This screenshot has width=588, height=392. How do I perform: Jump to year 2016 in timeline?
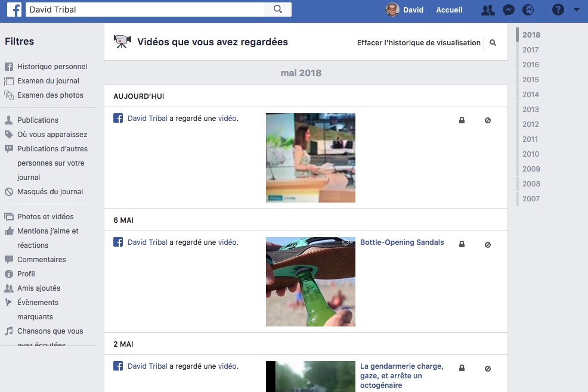pos(531,65)
